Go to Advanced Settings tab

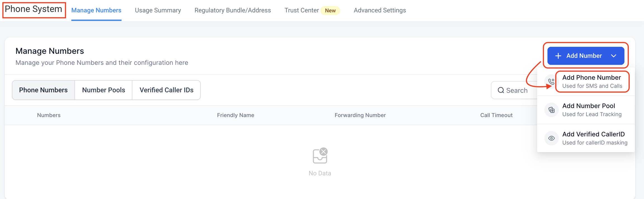point(380,10)
